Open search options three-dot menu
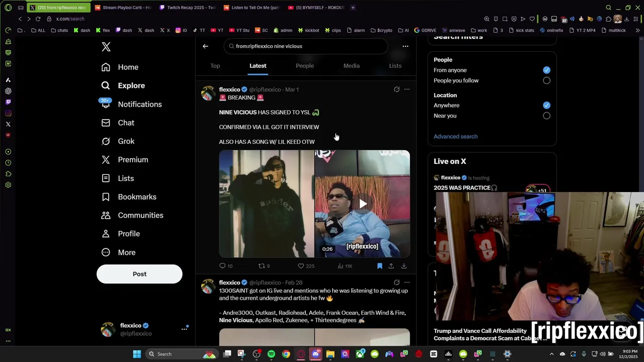The width and height of the screenshot is (644, 362). click(406, 46)
